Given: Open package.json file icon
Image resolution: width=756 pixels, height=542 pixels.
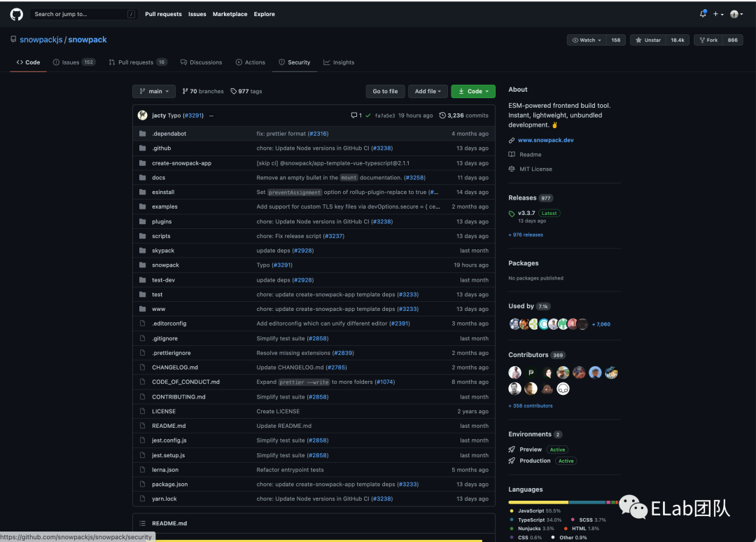Looking at the screenshot, I should [142, 484].
